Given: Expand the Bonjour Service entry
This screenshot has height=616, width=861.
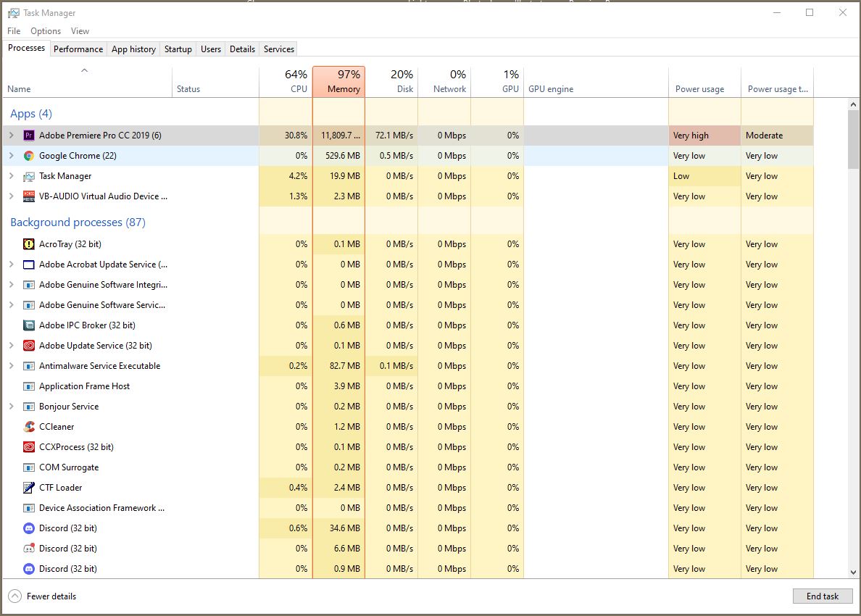Looking at the screenshot, I should click(11, 407).
